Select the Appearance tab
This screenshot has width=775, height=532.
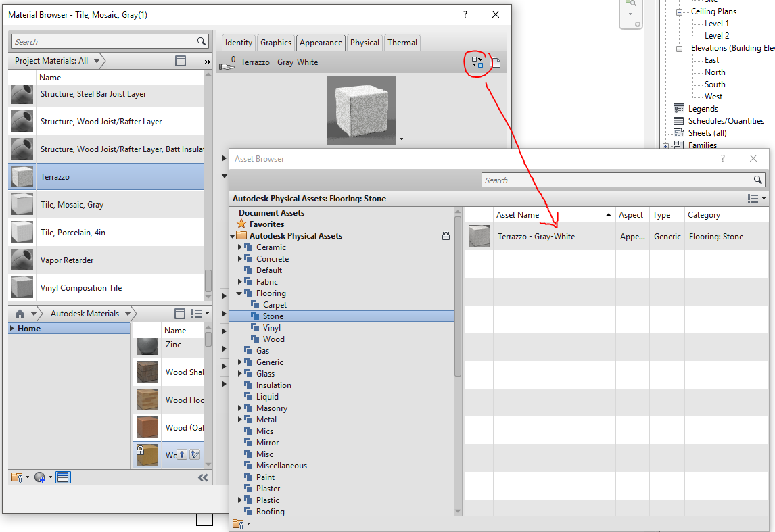click(x=321, y=43)
